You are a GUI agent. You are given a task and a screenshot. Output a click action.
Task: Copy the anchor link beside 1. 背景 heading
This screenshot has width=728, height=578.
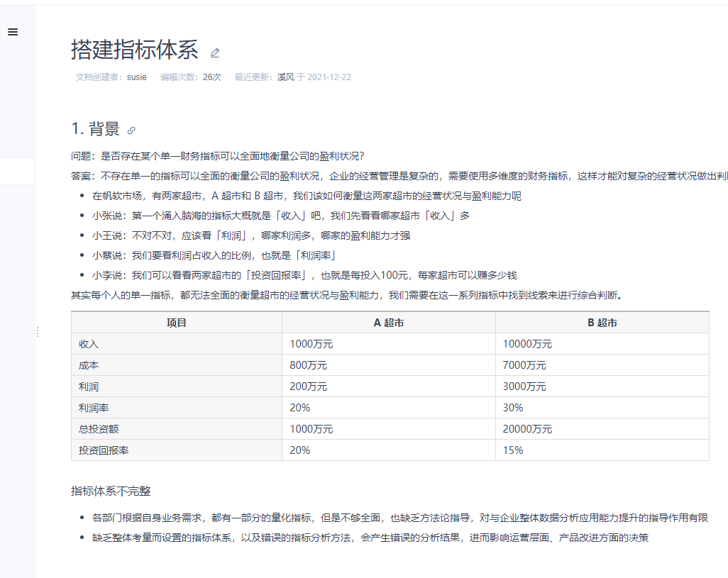click(x=131, y=130)
